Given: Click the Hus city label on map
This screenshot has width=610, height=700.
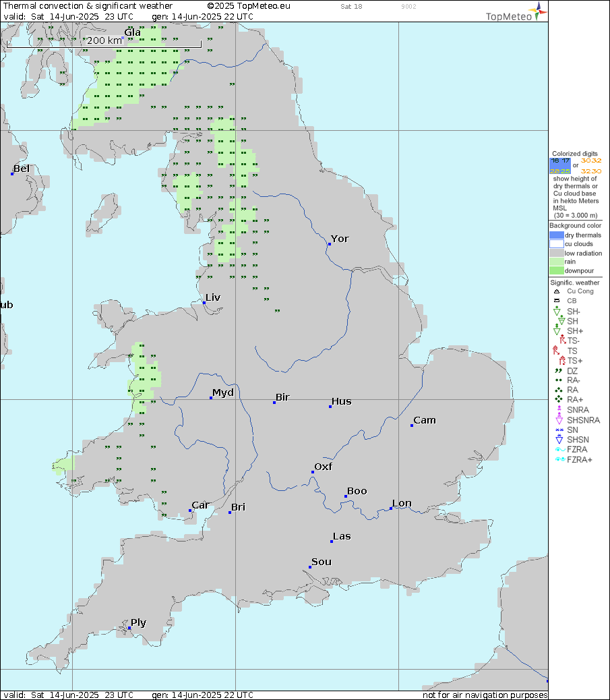Looking at the screenshot, I should click(342, 401).
